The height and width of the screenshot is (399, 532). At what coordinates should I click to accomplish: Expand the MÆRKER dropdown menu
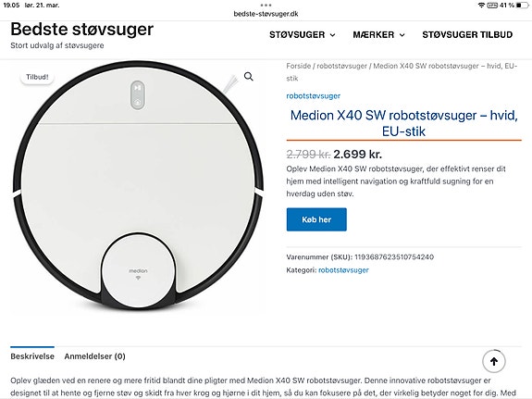[378, 34]
